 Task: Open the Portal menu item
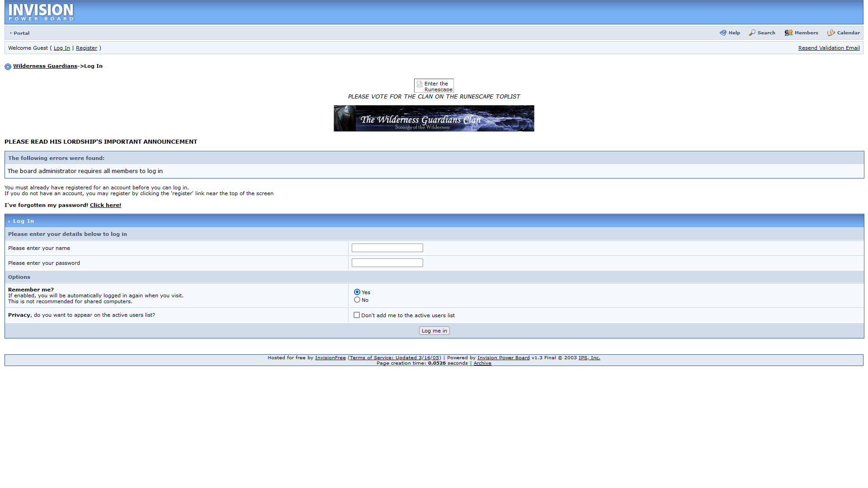21,33
